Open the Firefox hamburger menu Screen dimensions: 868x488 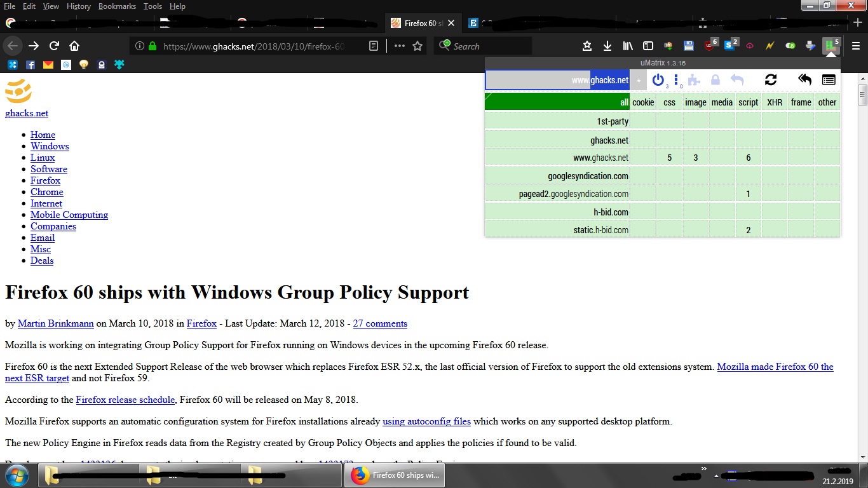(856, 45)
